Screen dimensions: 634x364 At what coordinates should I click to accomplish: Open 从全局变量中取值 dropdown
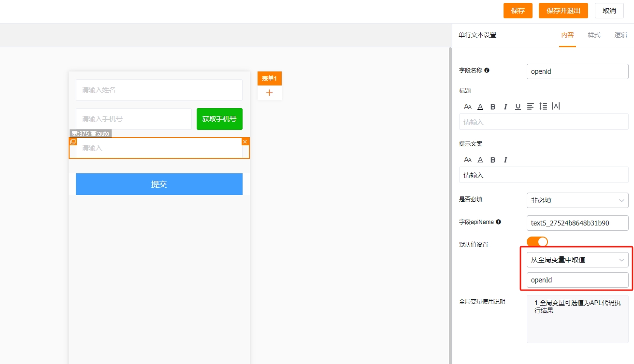577,260
